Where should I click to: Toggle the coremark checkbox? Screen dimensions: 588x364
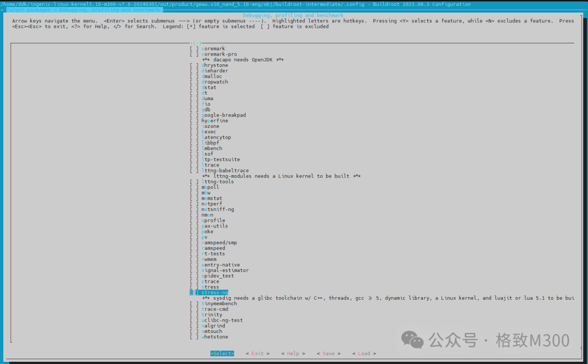click(x=194, y=49)
